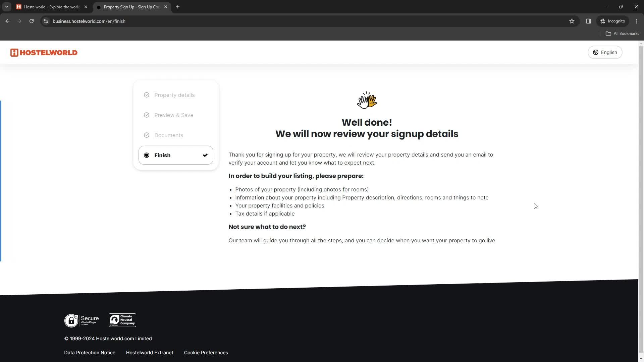Screen dimensions: 644x362
Task: Click the back navigation arrow icon
Action: point(7,21)
